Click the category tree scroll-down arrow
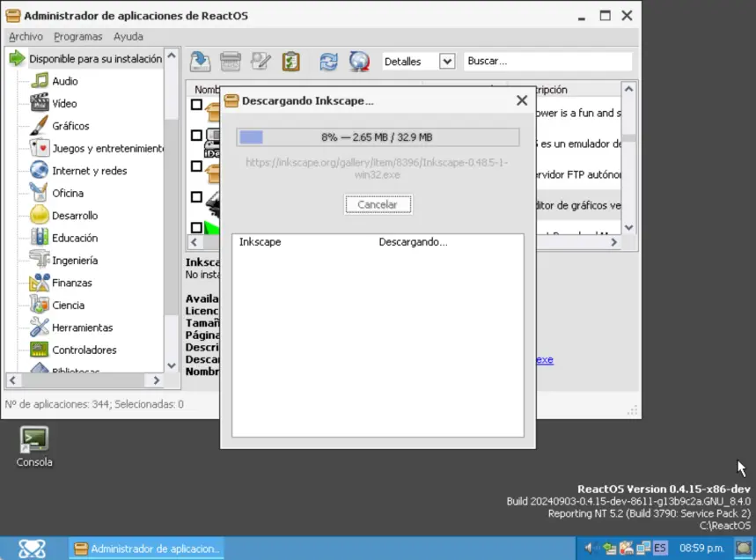The width and height of the screenshot is (756, 560). click(171, 365)
